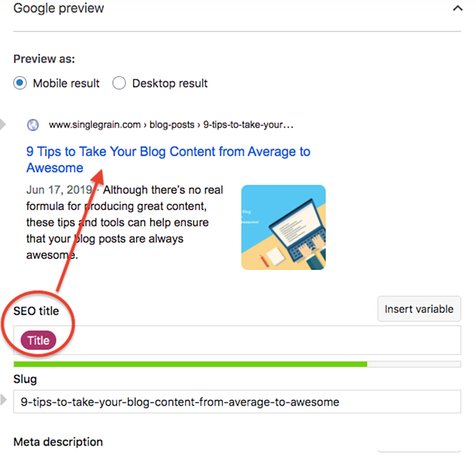Click the globe favicon in the preview
The width and height of the screenshot is (476, 457).
click(33, 125)
